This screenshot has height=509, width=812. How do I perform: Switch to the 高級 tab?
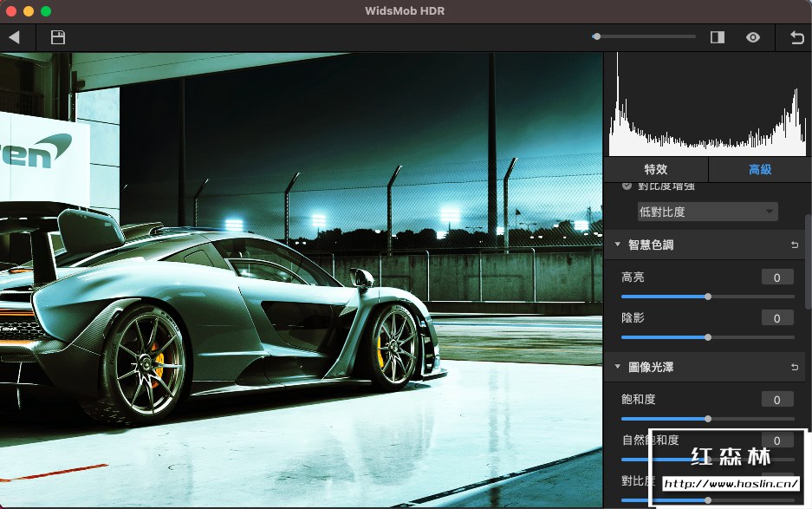point(760,169)
